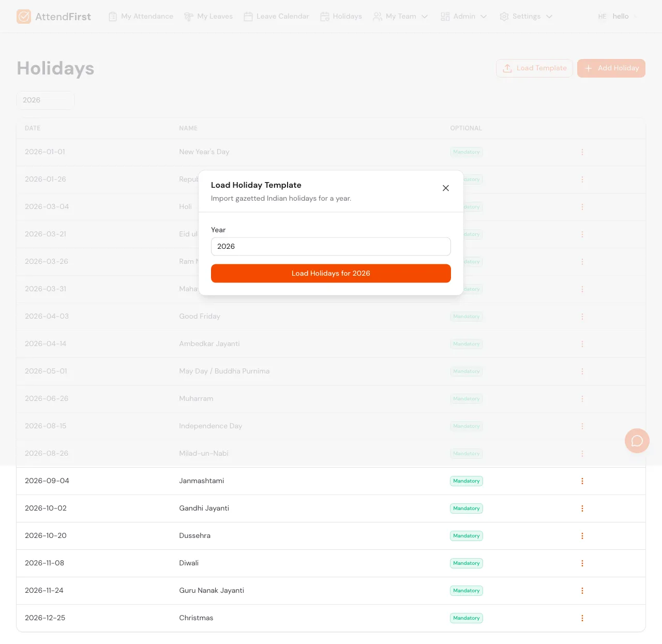Click the AttendFirst logo icon
Image resolution: width=662 pixels, height=644 pixels.
point(23,16)
